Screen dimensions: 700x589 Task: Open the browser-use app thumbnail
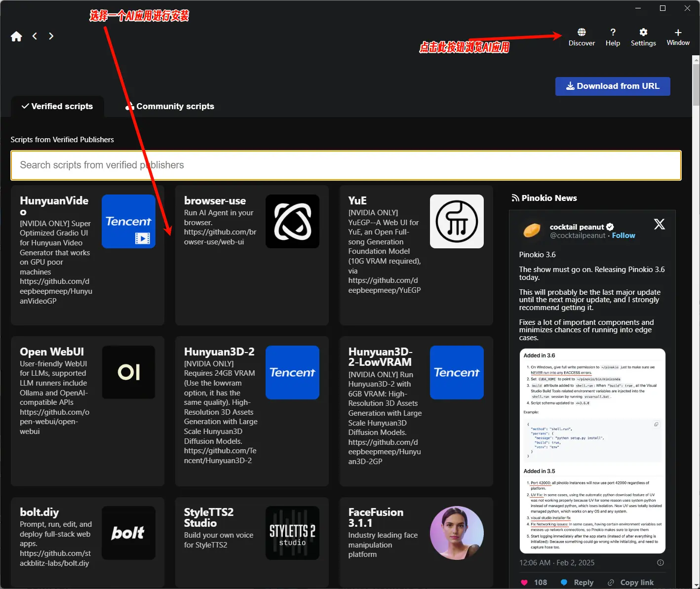click(x=292, y=222)
